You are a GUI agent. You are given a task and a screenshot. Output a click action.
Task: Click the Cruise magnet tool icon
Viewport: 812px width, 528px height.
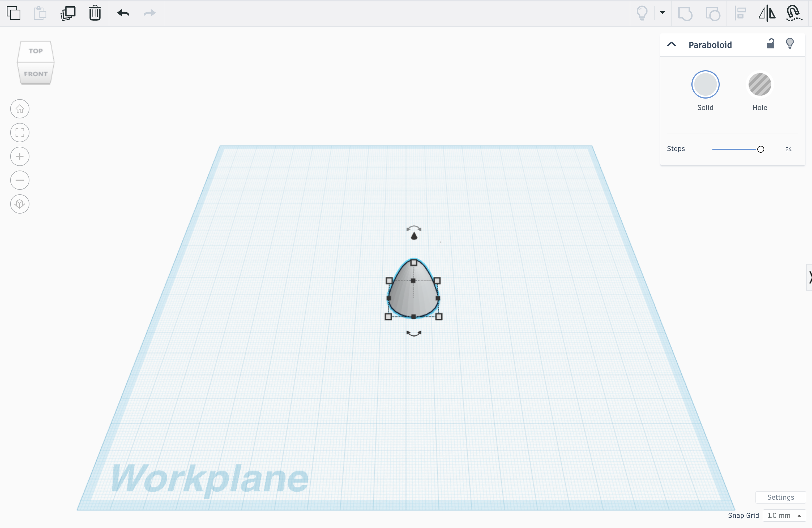[x=794, y=13]
